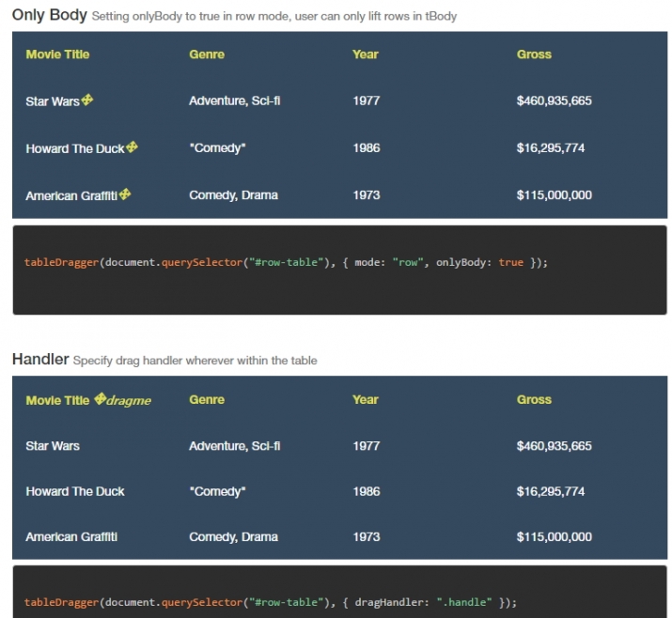Click $460,935,665 in the Handler table
The width and height of the screenshot is (672, 618).
[x=554, y=446]
